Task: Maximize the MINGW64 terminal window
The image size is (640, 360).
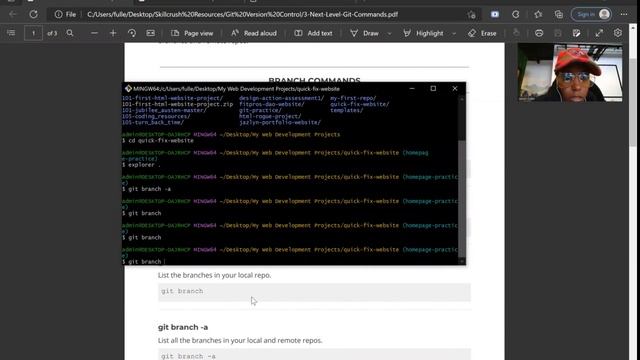Action: click(x=433, y=89)
